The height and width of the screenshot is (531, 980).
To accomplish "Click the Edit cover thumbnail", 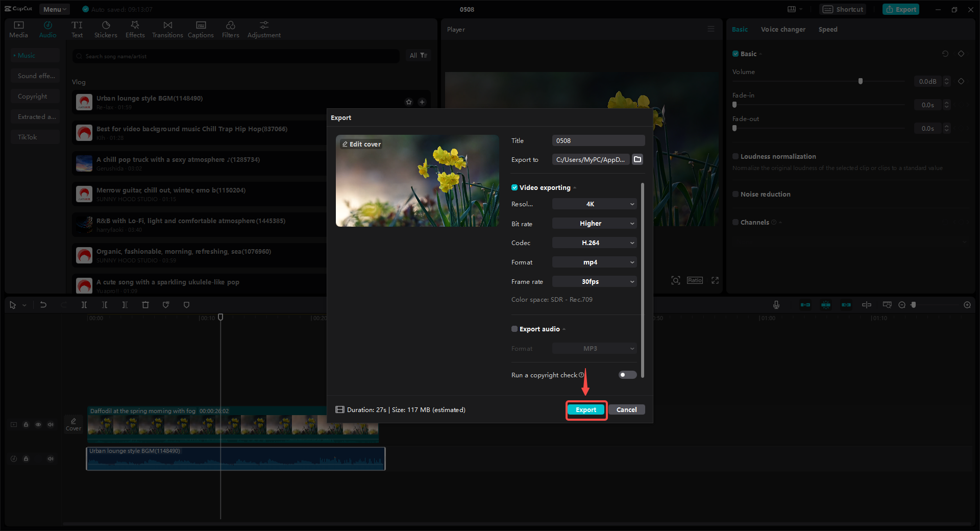I will click(361, 144).
